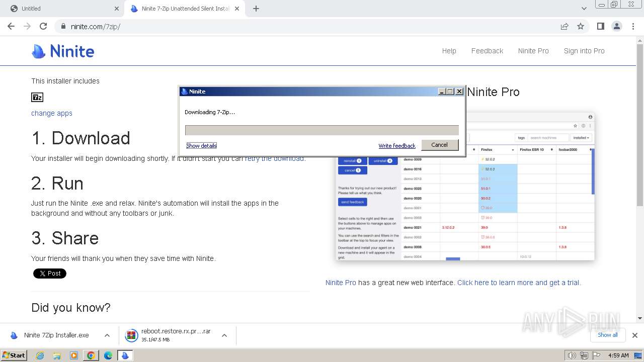Minimize the Ninite installer dialog
The height and width of the screenshot is (362, 644).
[x=442, y=92]
